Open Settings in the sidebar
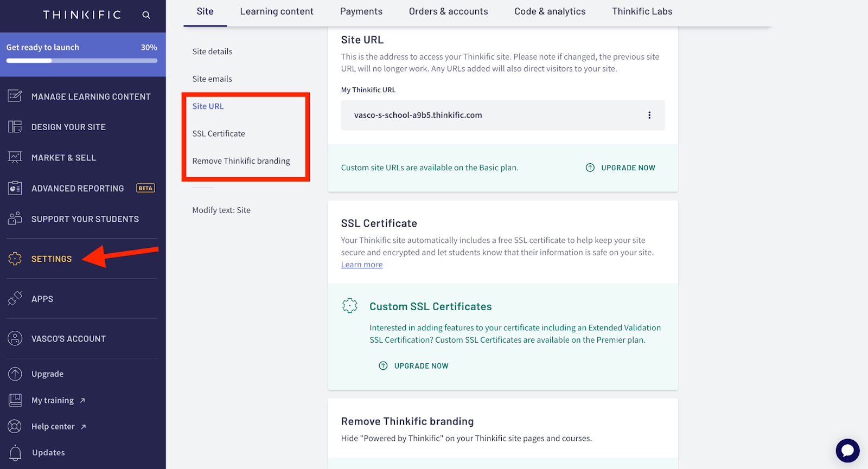 click(x=52, y=259)
